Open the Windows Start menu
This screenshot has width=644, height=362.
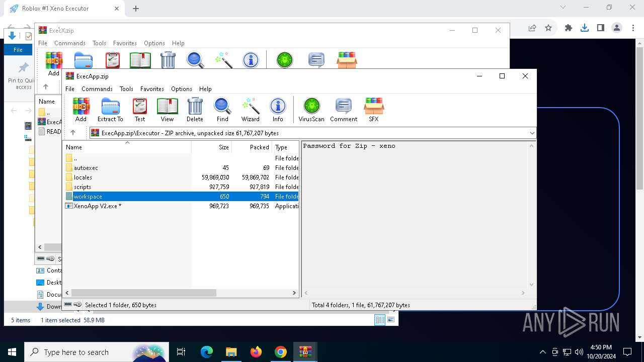(12, 352)
